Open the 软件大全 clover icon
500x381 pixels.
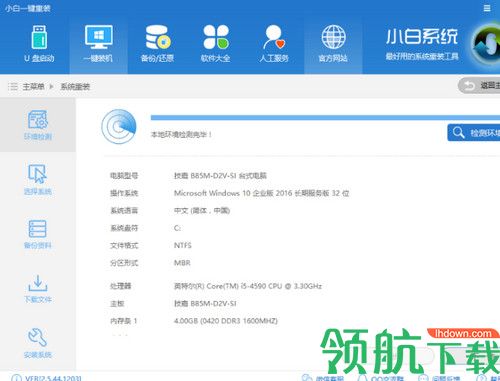click(216, 37)
